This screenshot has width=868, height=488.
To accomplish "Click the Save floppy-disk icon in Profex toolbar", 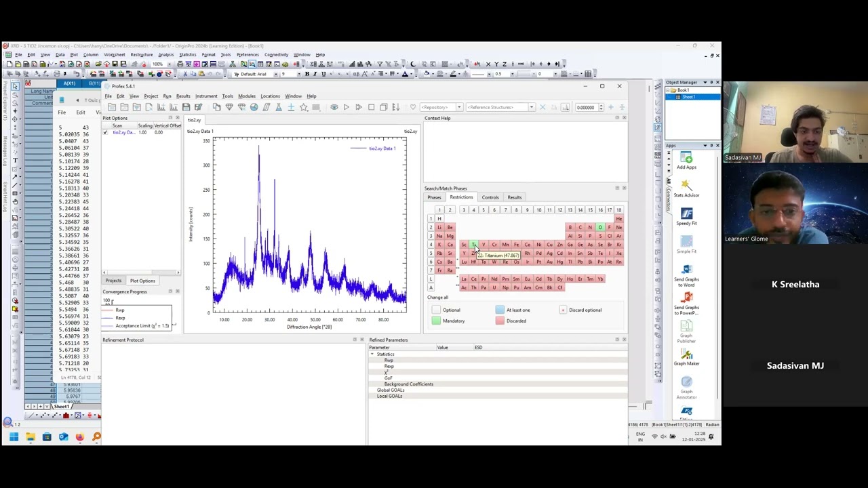I will [x=186, y=107].
